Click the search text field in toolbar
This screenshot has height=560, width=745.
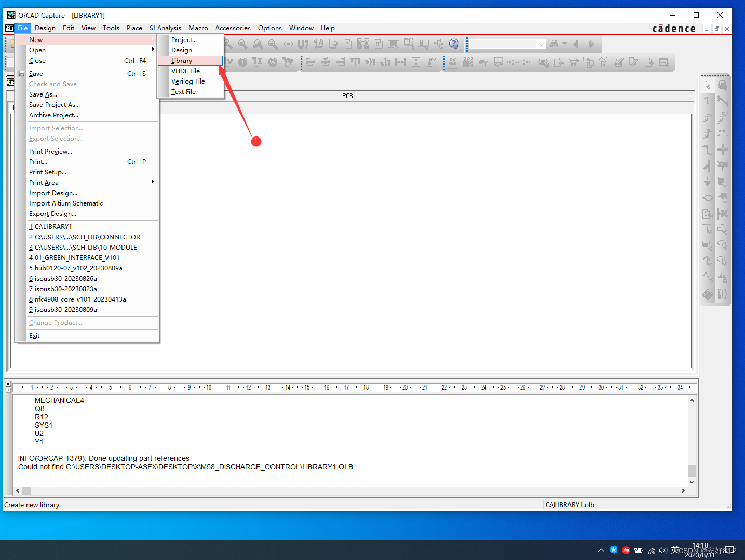503,45
